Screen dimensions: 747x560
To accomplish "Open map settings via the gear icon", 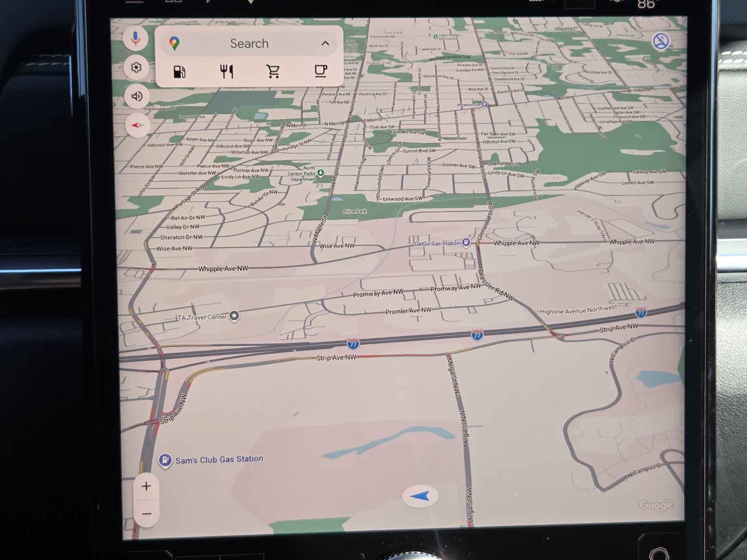I will click(x=136, y=67).
